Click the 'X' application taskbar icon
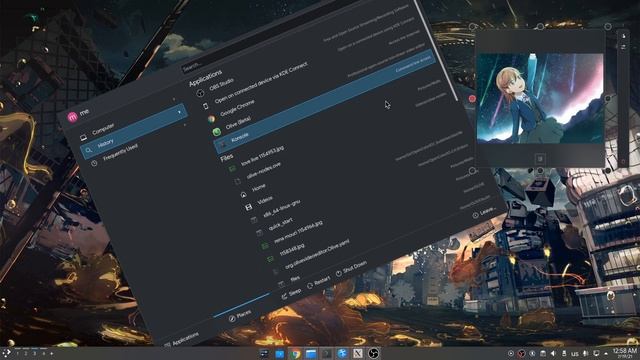The width and height of the screenshot is (640, 360). click(358, 353)
